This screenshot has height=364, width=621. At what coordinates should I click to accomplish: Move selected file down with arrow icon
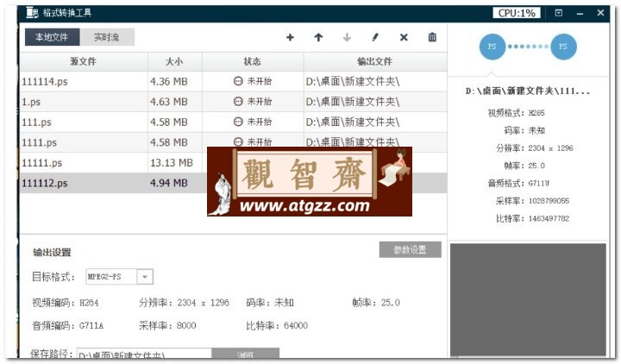(x=347, y=37)
